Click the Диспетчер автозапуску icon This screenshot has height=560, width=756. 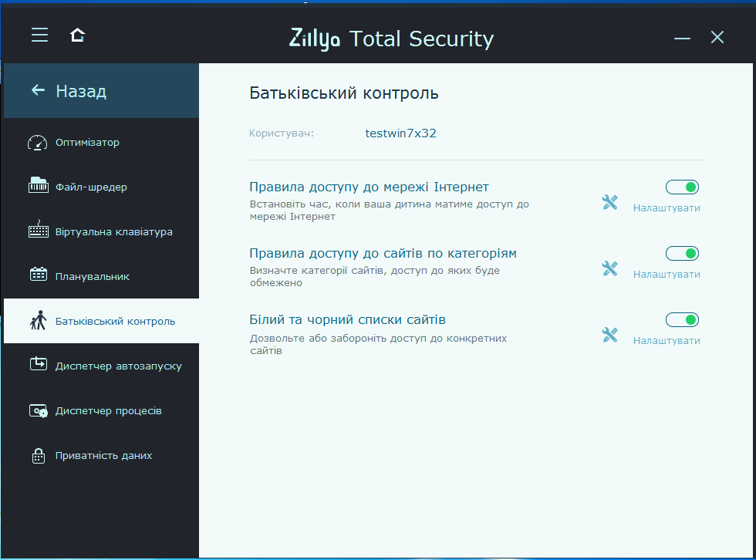pos(38,364)
